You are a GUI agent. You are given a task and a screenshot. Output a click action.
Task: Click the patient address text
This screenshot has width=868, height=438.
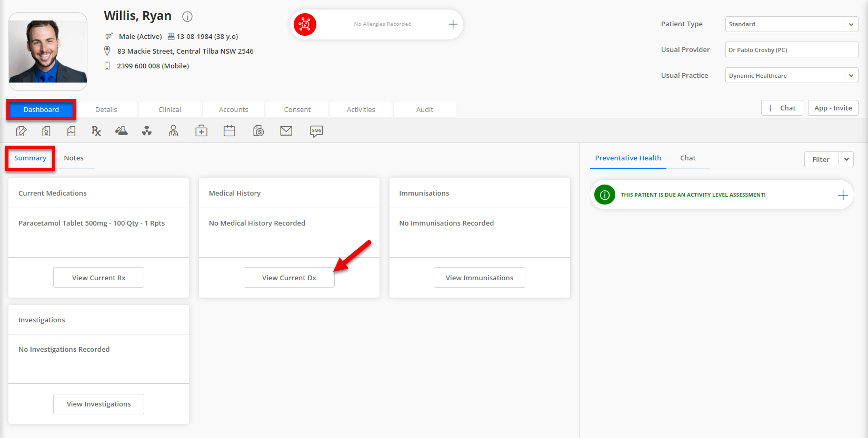[x=185, y=51]
